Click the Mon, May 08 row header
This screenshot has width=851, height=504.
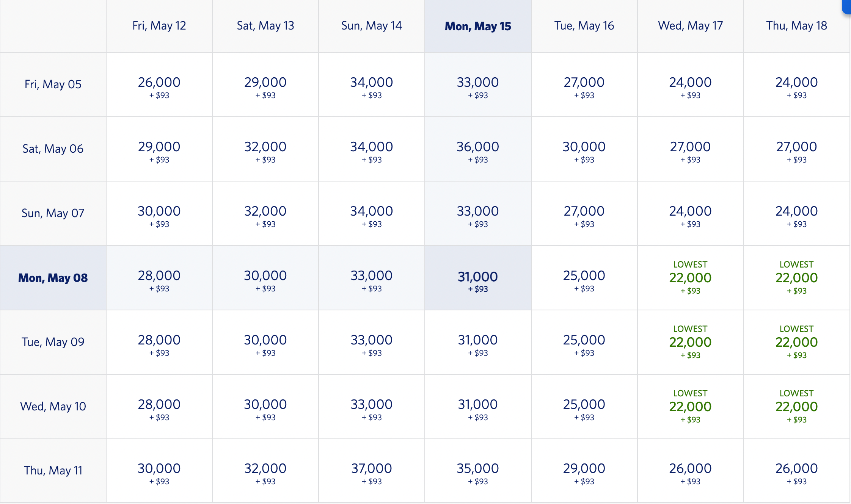[53, 278]
